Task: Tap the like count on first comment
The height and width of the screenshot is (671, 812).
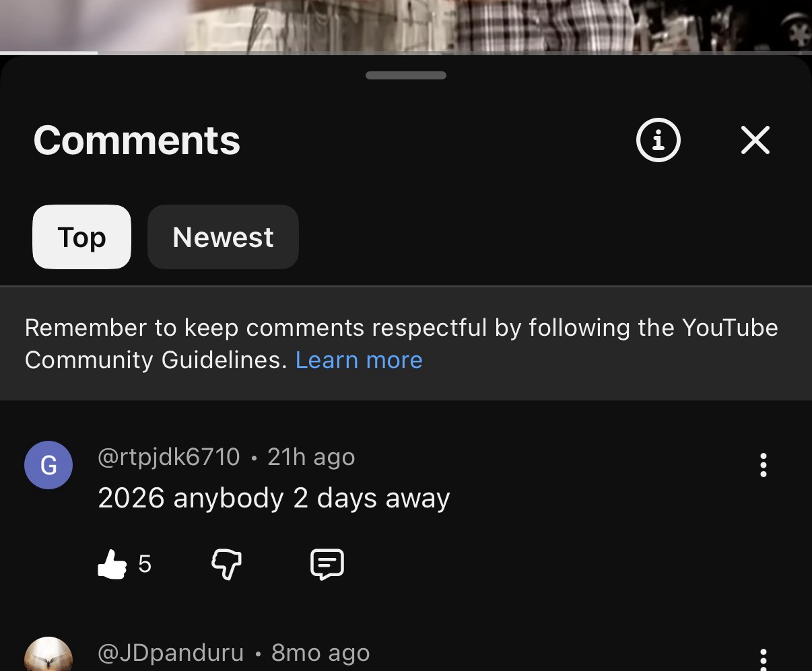Action: pyautogui.click(x=145, y=564)
